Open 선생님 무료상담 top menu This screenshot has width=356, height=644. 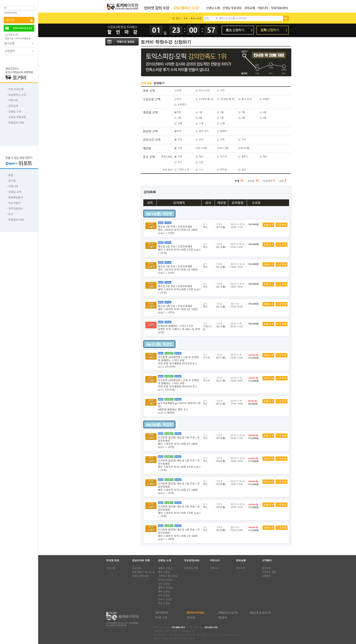pos(232,8)
